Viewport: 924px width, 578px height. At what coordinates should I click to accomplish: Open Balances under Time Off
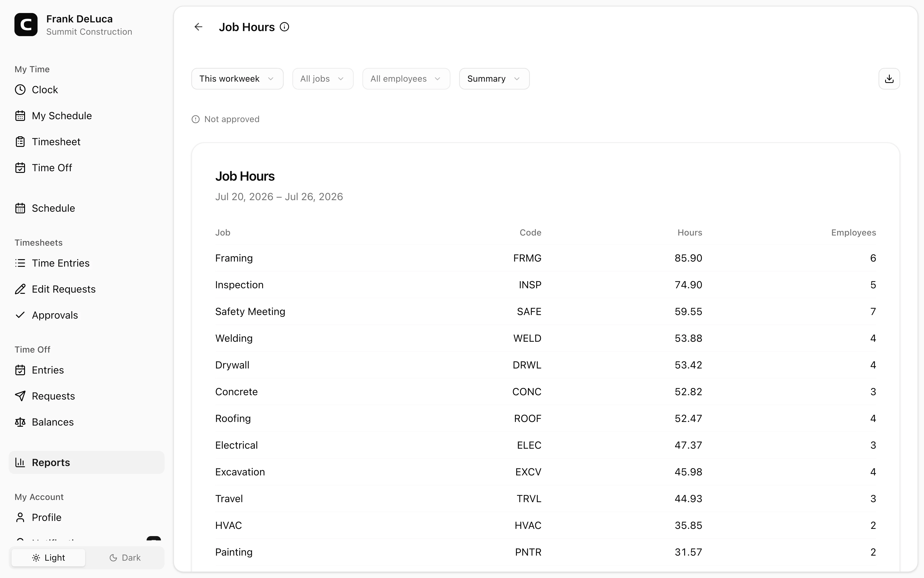coord(86,422)
